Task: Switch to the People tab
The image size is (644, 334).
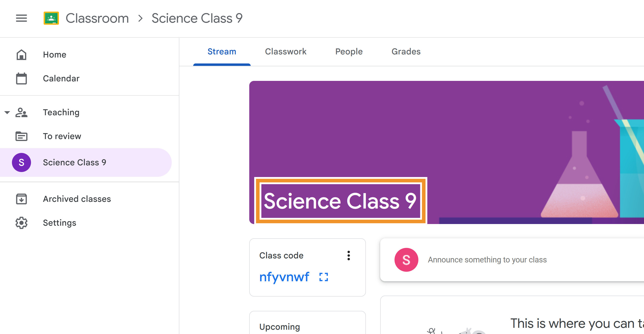Action: coord(349,52)
